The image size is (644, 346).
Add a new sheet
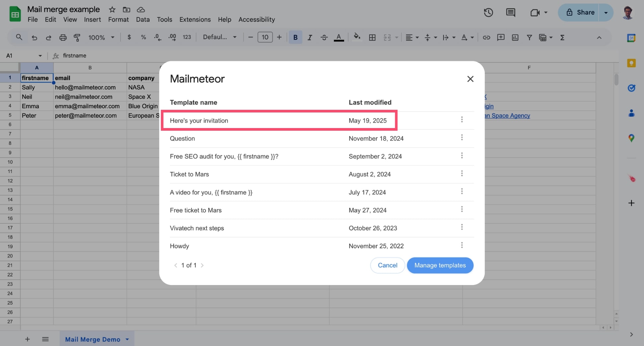point(28,339)
